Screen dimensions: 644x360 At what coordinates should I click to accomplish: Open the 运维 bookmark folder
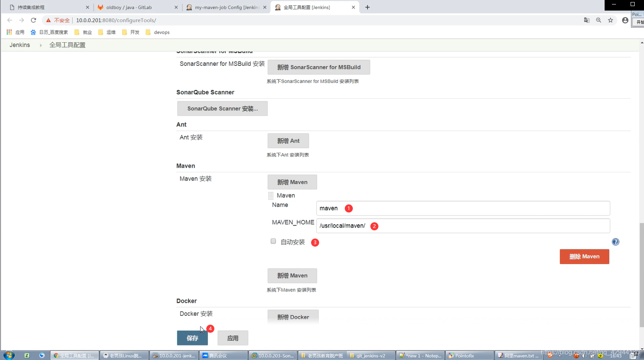(107, 32)
